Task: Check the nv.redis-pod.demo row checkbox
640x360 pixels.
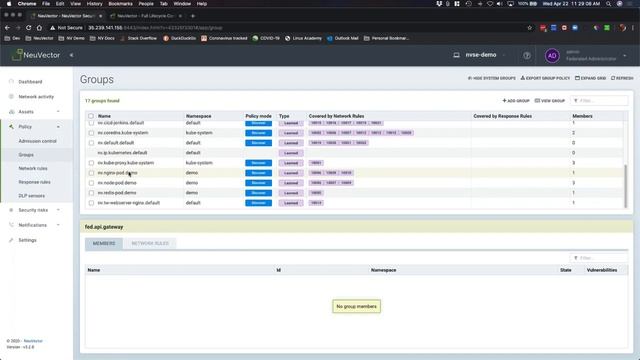Action: [91, 193]
